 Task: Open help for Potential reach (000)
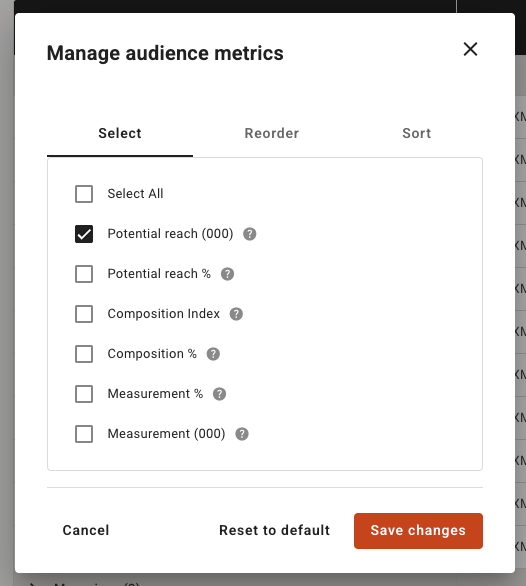pyautogui.click(x=249, y=234)
